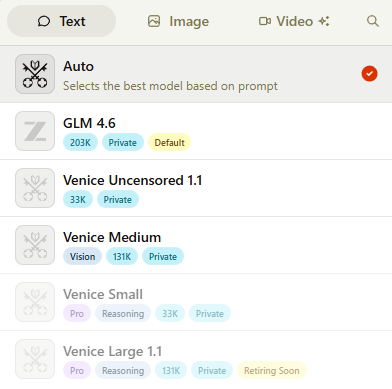This screenshot has height=389, width=392.
Task: Choose the Venice Medium model title
Action: tap(112, 237)
